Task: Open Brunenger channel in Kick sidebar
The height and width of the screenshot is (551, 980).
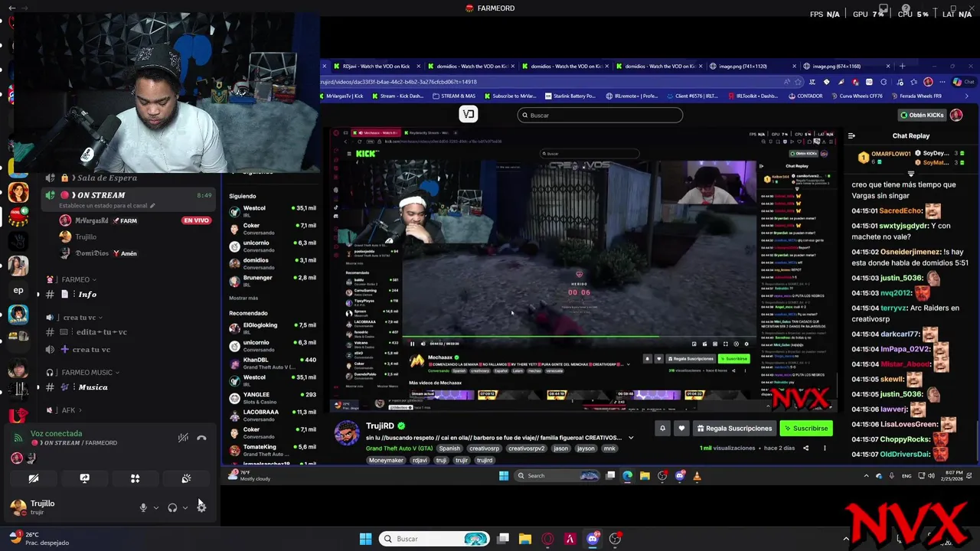Action: click(x=272, y=281)
